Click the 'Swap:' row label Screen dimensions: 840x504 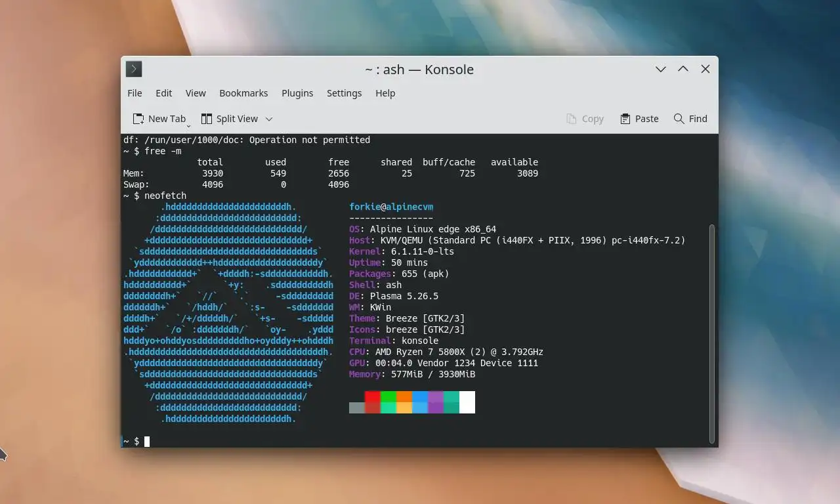(136, 184)
